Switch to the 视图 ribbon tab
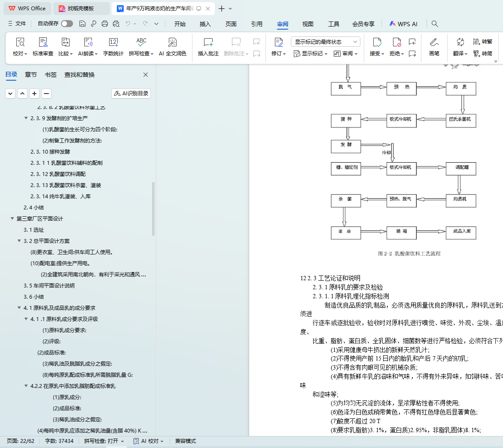 [x=308, y=24]
